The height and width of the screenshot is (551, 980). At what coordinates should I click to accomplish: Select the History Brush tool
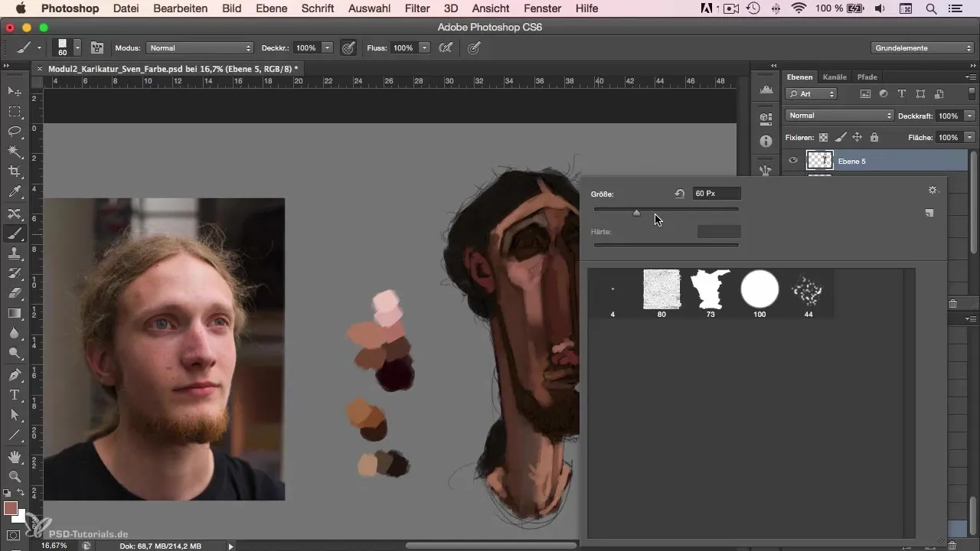tap(15, 273)
